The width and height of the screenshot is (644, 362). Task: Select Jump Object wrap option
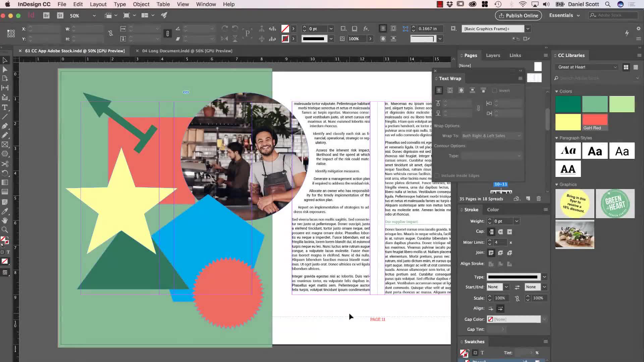click(x=472, y=90)
